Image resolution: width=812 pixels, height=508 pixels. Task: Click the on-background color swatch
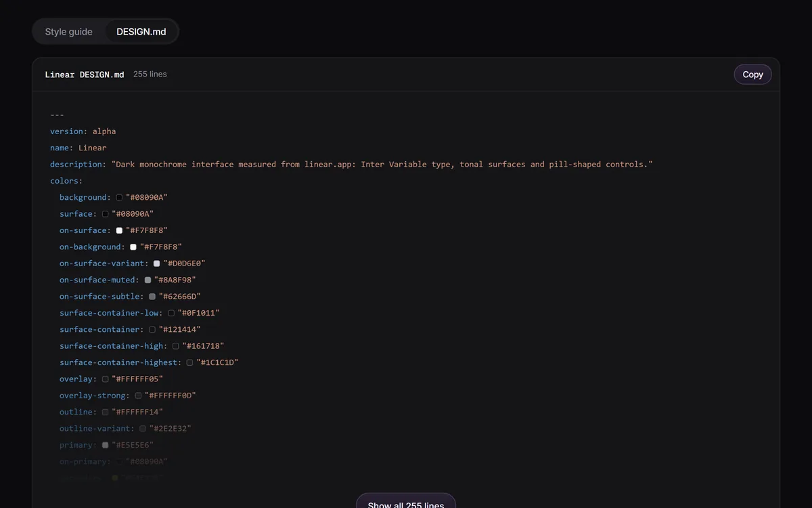[133, 247]
